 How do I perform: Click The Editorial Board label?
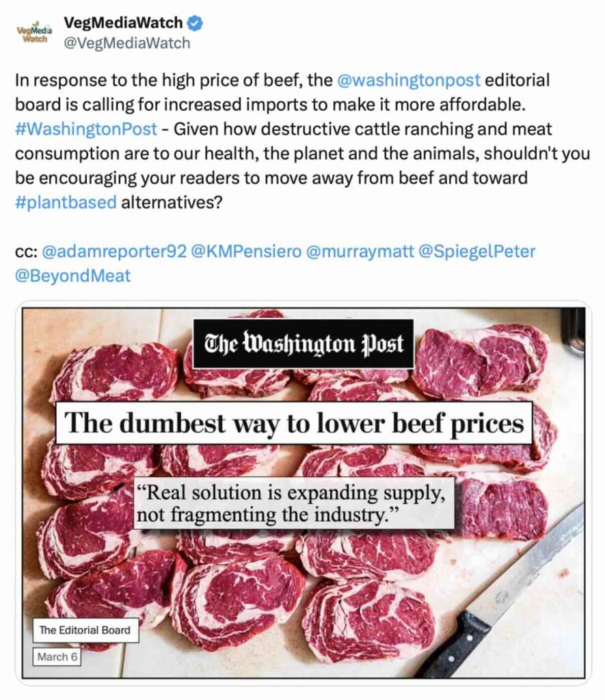(x=85, y=630)
